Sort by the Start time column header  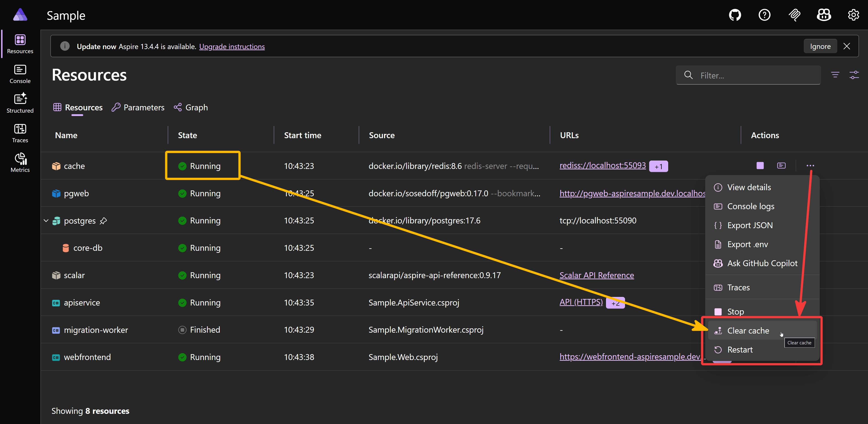click(x=303, y=135)
